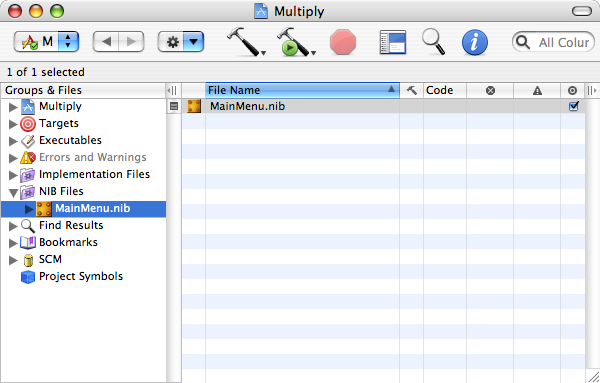Expand the SCM group
The image size is (600, 383).
coord(13,260)
